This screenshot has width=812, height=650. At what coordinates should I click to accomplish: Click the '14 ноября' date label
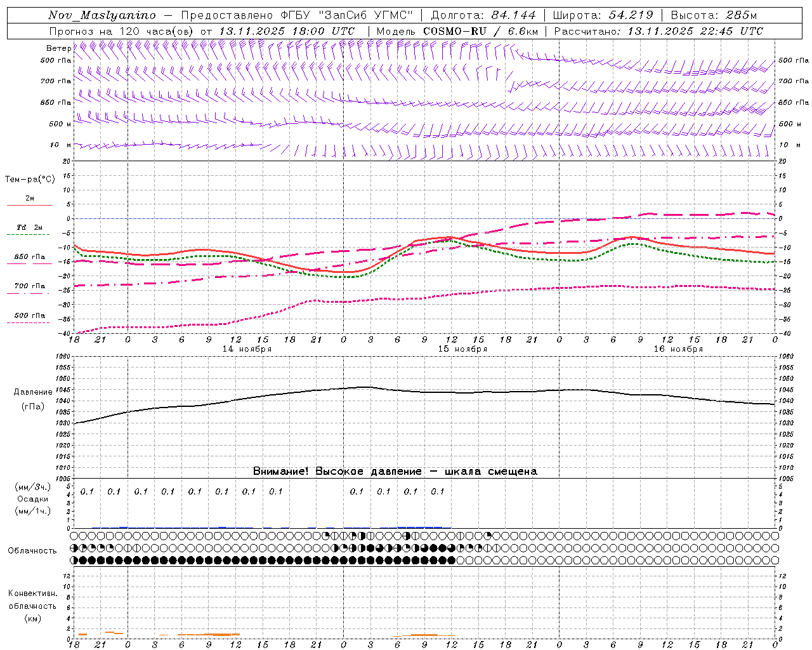click(x=247, y=349)
